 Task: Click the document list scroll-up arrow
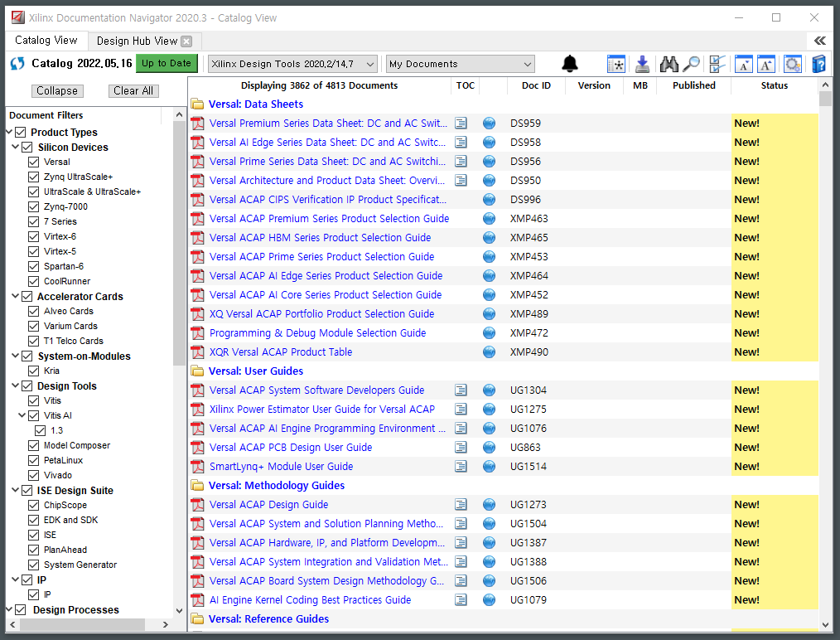click(x=825, y=85)
